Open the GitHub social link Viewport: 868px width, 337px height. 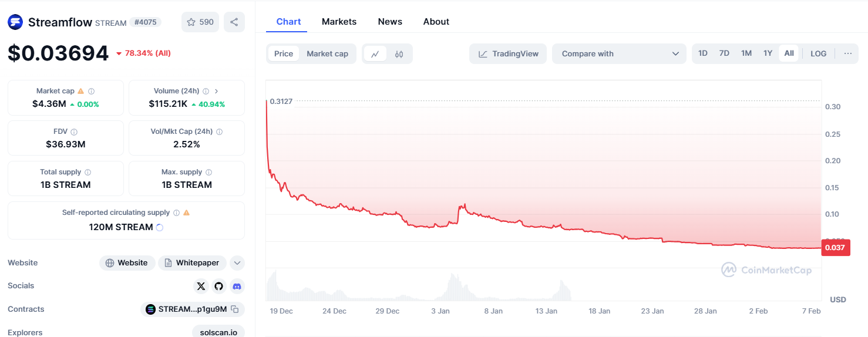(219, 286)
